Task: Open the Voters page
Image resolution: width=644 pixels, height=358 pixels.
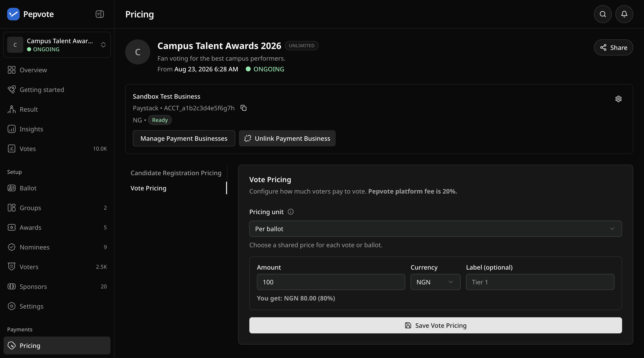Action: click(57, 267)
